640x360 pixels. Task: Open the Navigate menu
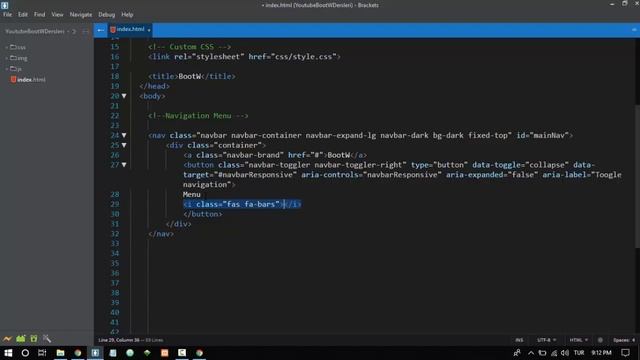tap(81, 15)
